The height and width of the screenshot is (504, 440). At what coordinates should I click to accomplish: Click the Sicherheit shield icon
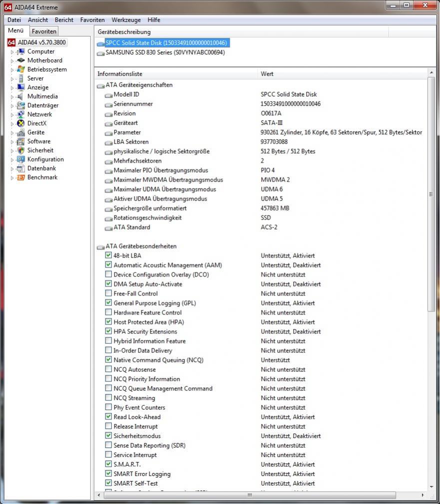point(21,150)
